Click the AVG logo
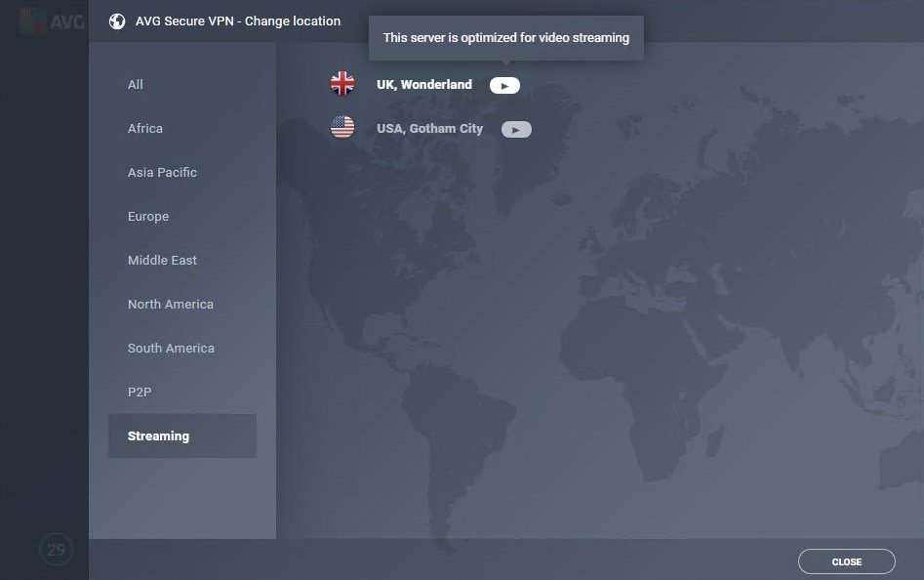Viewport: 924px width, 580px height. coord(52,21)
